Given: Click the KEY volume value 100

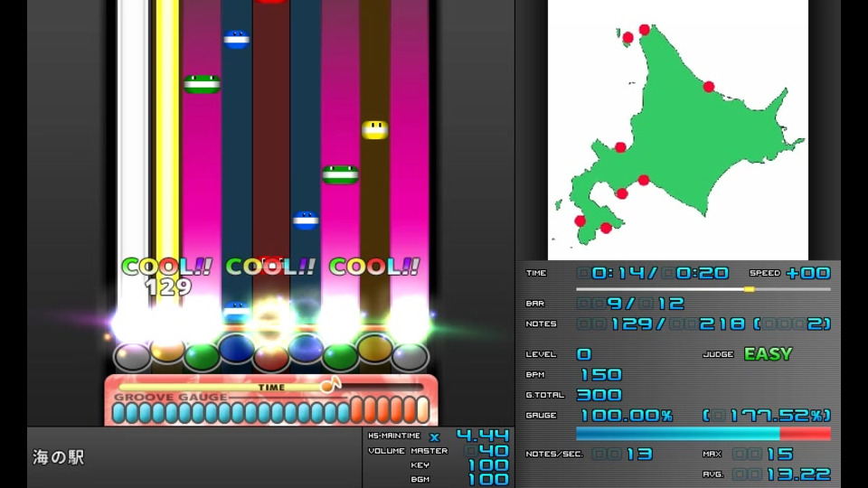Looking at the screenshot, I should (x=489, y=465).
